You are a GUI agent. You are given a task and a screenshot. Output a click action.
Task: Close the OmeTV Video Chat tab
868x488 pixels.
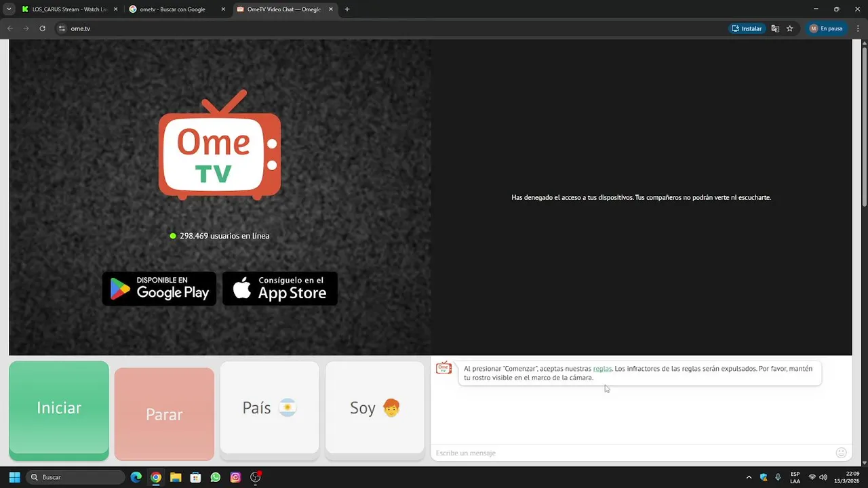[331, 9]
